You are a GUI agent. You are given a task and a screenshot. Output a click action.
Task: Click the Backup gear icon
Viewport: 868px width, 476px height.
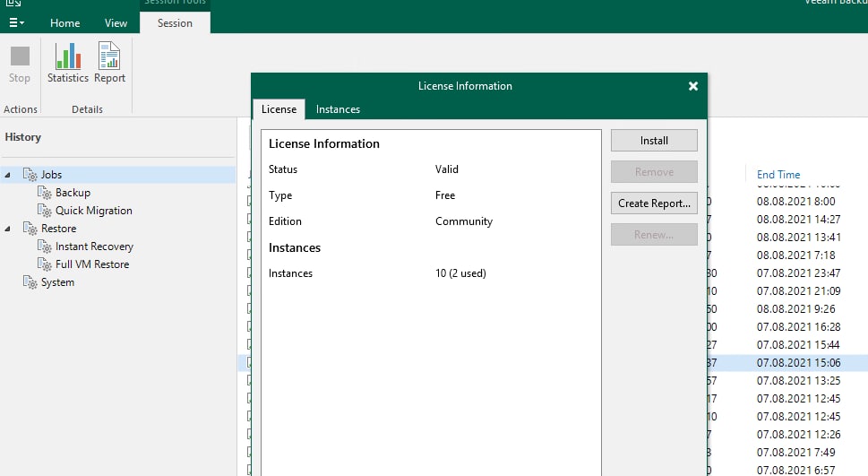[44, 193]
